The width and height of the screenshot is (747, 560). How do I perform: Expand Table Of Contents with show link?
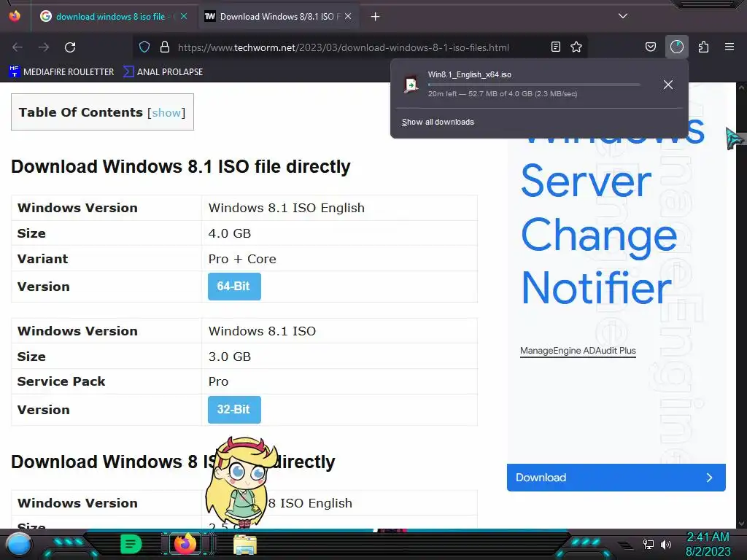166,113
